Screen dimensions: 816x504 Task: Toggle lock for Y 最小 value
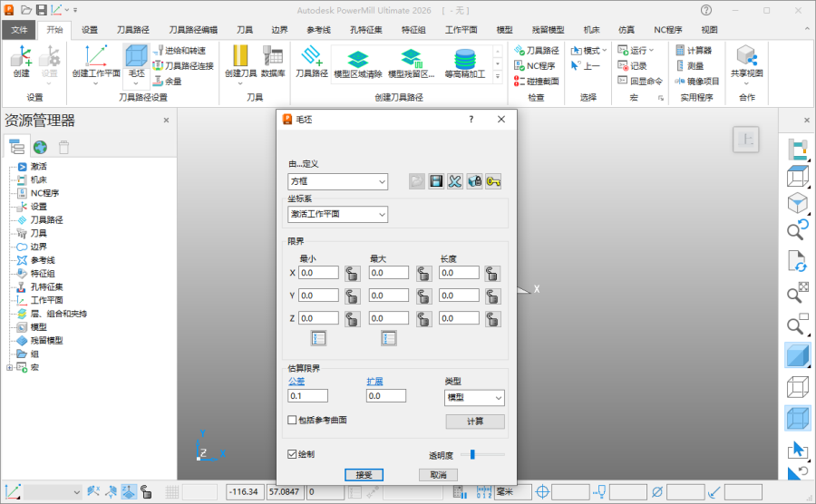353,296
